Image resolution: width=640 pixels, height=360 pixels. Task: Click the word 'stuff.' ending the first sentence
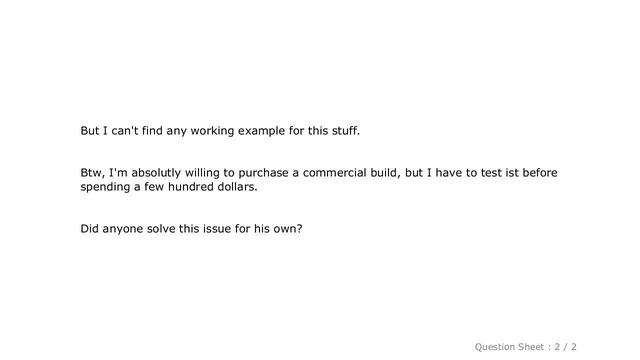pos(345,131)
